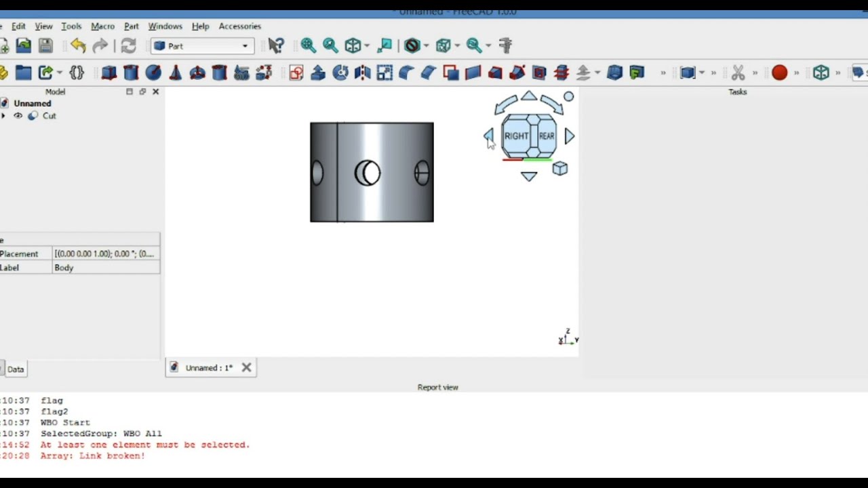Click the red record macro button
This screenshot has height=488, width=868.
tap(779, 73)
